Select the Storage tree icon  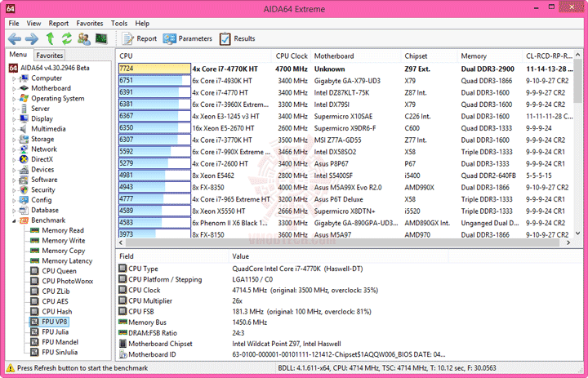(24, 139)
